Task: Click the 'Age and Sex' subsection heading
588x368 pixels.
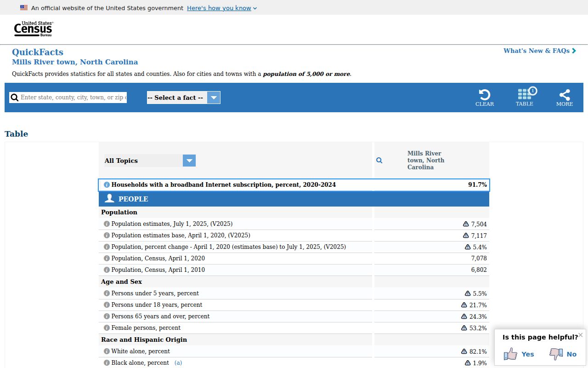Action: (x=121, y=282)
